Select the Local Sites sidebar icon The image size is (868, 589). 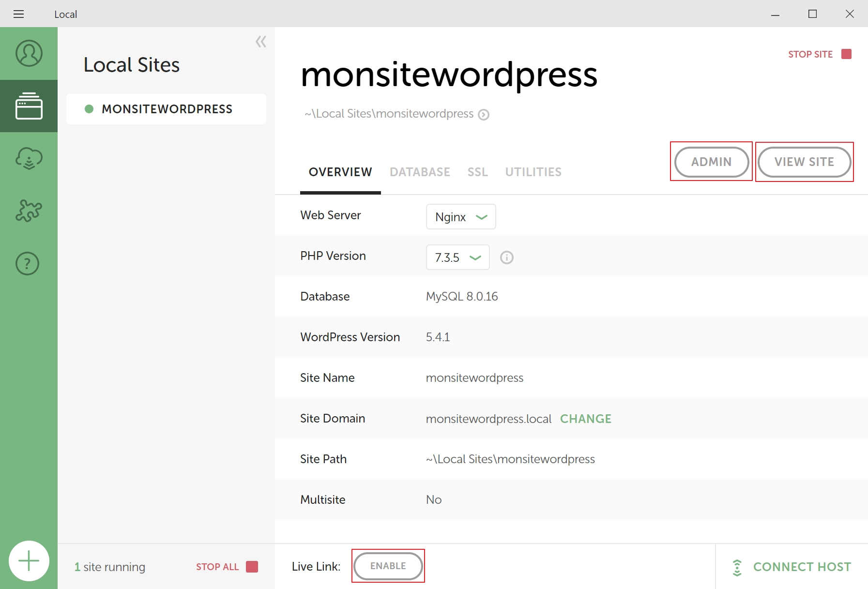coord(29,106)
